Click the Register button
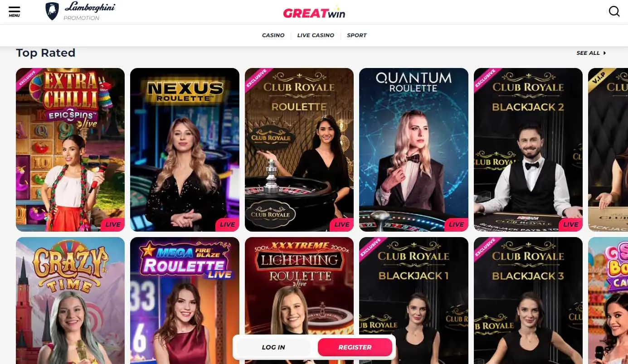Viewport: 628px width, 364px height. pyautogui.click(x=355, y=347)
